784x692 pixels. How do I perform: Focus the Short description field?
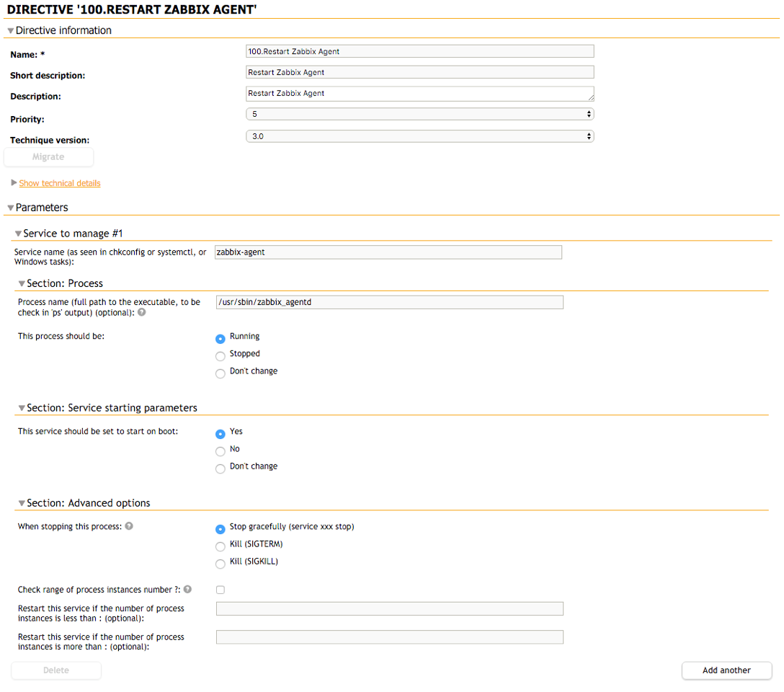coord(419,72)
